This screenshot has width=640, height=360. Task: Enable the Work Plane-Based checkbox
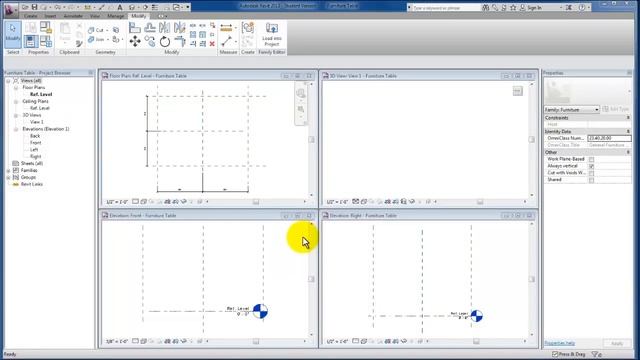click(x=591, y=159)
